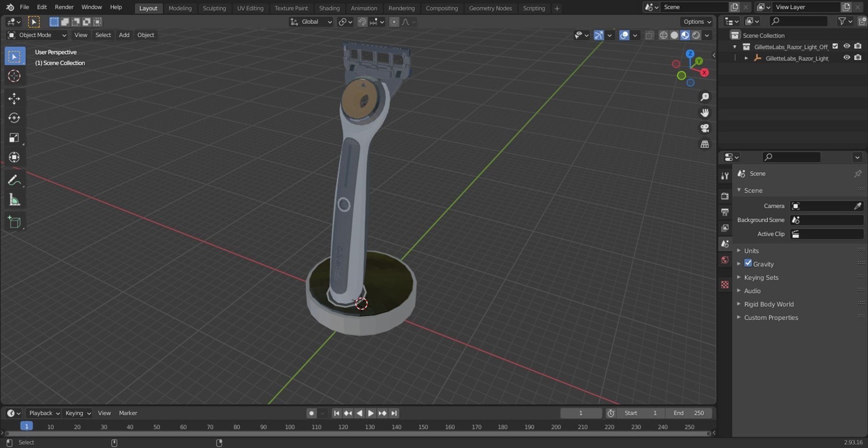
Task: Click the Blender logo menu icon
Action: 10,7
